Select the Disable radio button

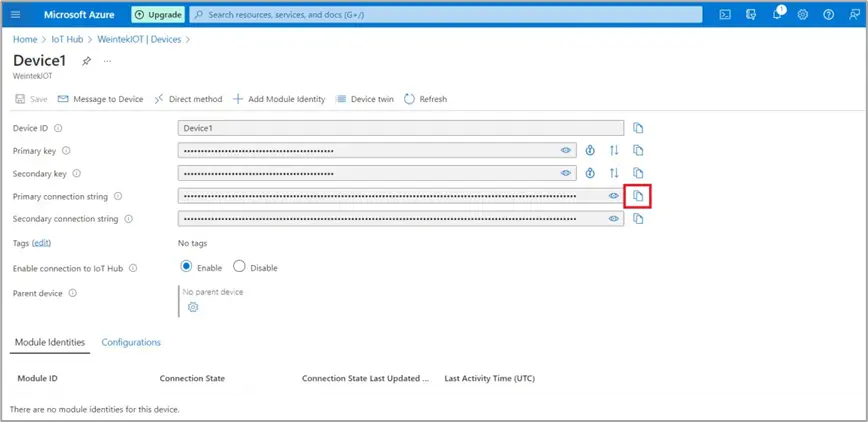pyautogui.click(x=239, y=266)
